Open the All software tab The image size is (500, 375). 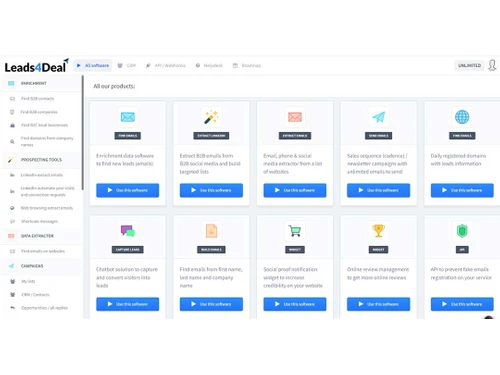pyautogui.click(x=93, y=65)
